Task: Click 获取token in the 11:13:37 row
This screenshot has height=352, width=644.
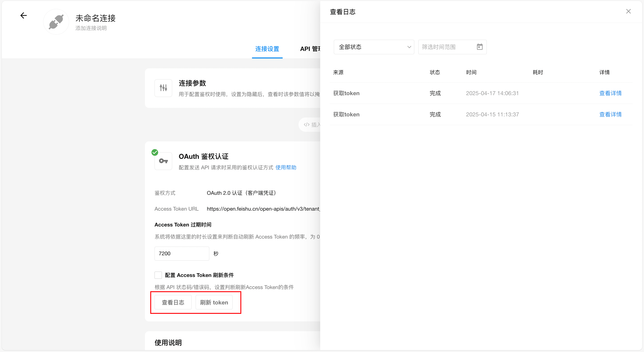Action: (346, 115)
